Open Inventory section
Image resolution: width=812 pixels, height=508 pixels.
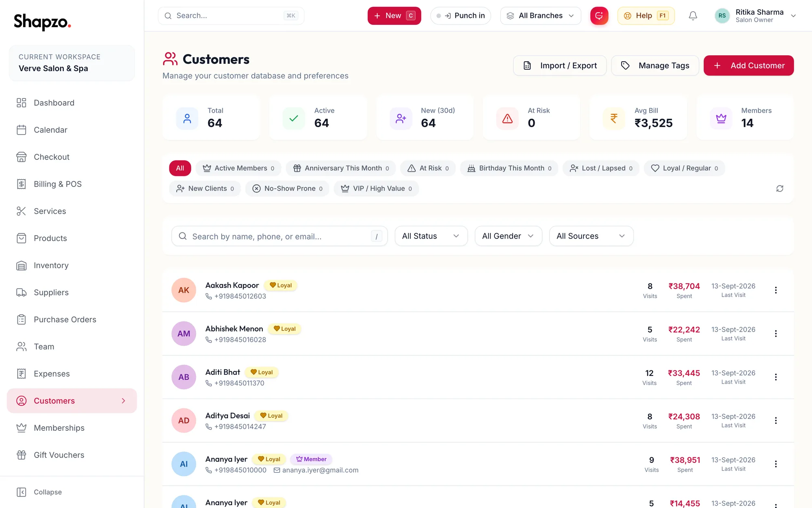tap(72, 265)
